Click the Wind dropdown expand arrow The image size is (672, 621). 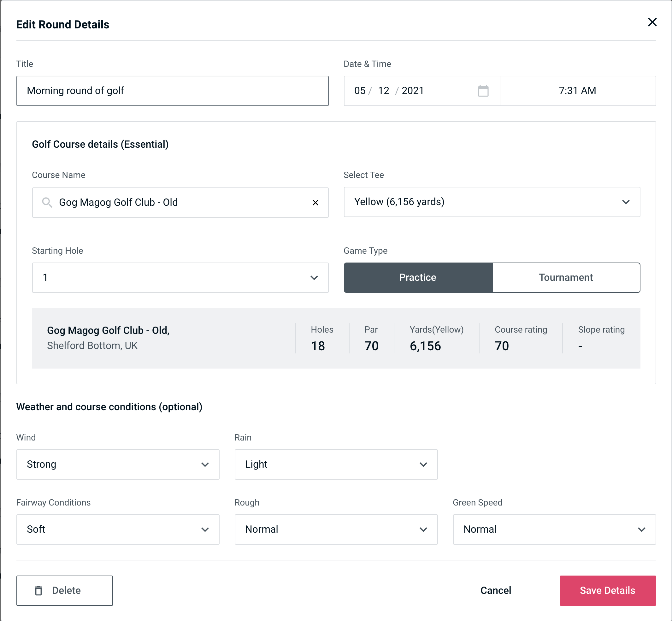205,464
